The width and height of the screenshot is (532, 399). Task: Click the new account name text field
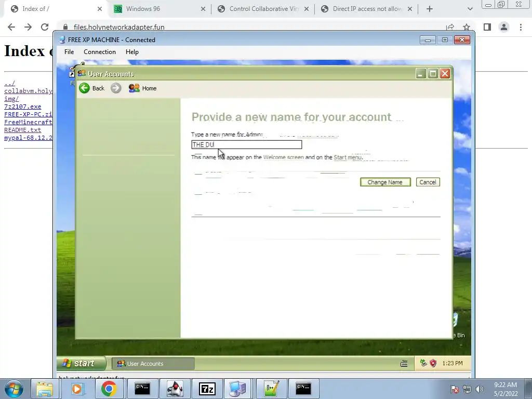pyautogui.click(x=246, y=144)
